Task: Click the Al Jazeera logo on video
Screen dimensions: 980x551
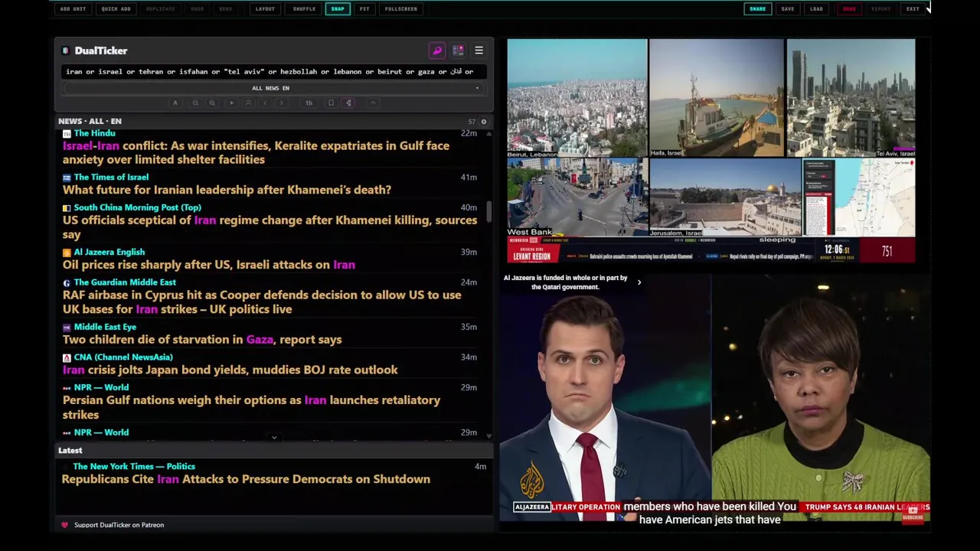Action: pos(532,481)
